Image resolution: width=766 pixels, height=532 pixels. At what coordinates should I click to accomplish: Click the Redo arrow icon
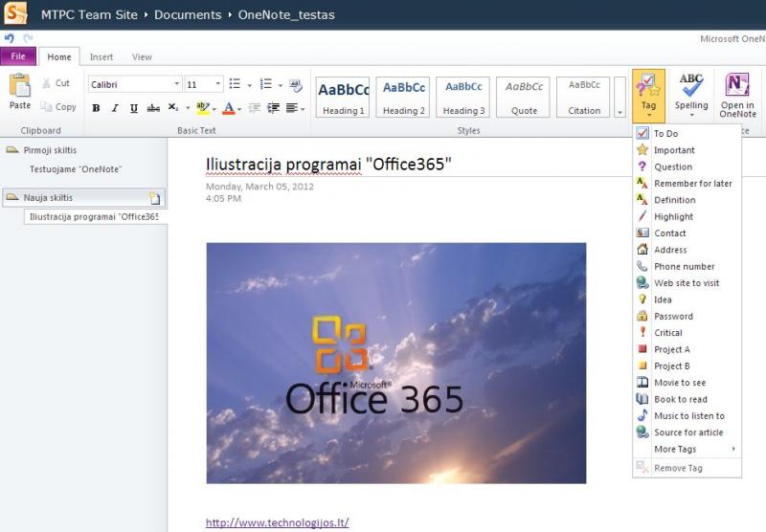[28, 38]
